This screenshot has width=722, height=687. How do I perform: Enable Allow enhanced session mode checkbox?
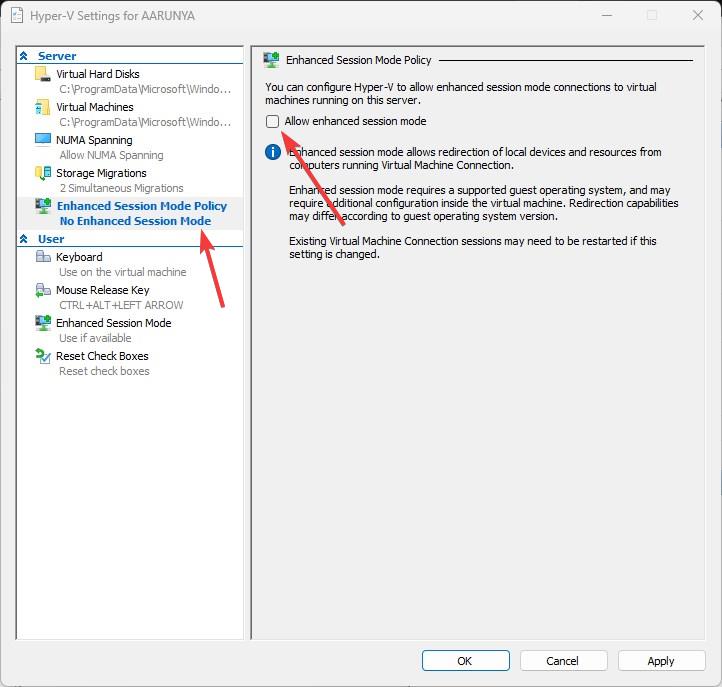click(x=272, y=122)
